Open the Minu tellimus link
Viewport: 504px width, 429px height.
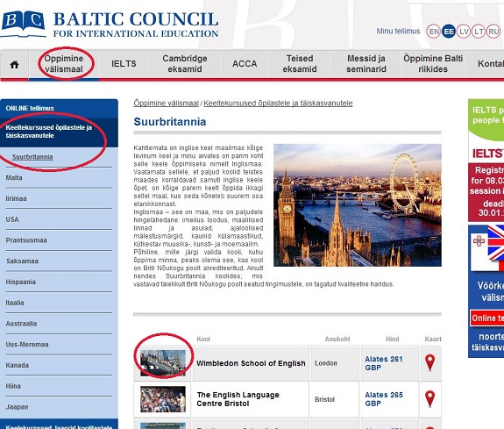pos(398,32)
